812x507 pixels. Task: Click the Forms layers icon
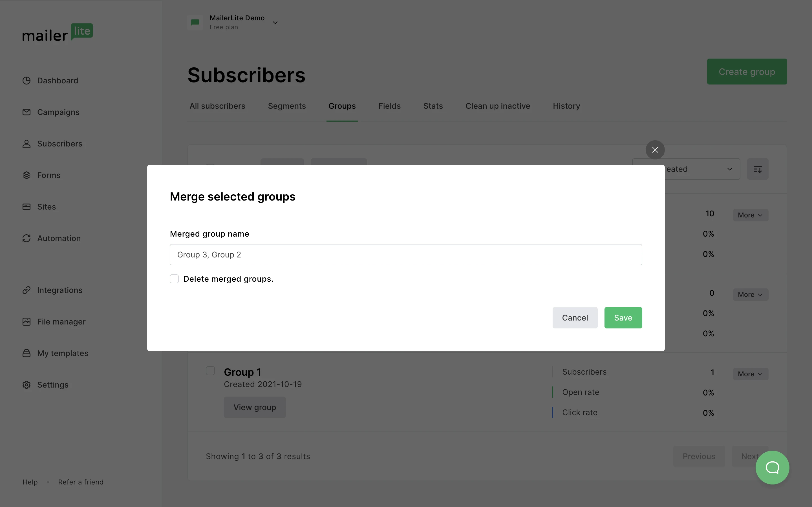coord(27,175)
